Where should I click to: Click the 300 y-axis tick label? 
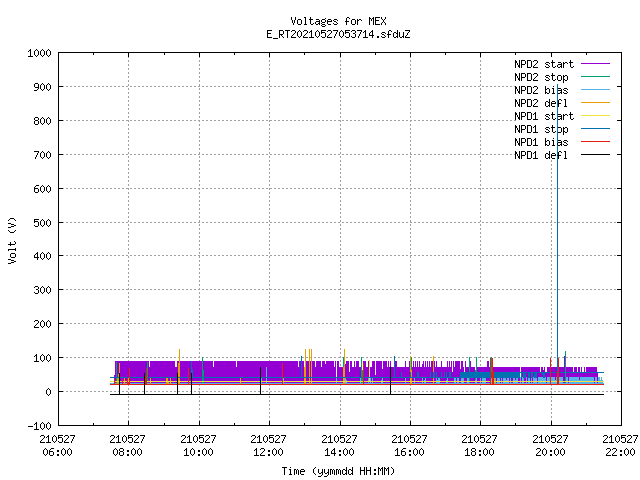(42, 290)
